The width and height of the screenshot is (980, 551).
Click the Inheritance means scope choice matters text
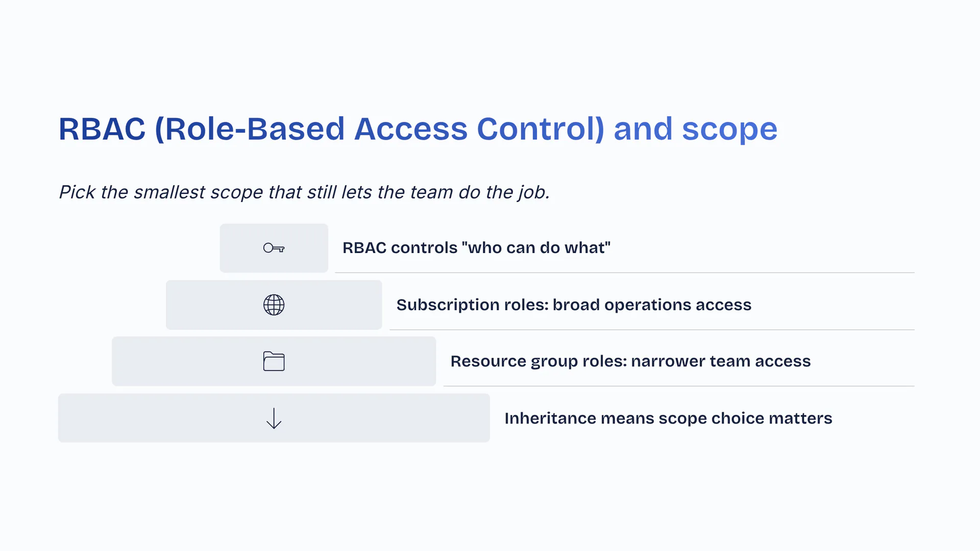(668, 418)
